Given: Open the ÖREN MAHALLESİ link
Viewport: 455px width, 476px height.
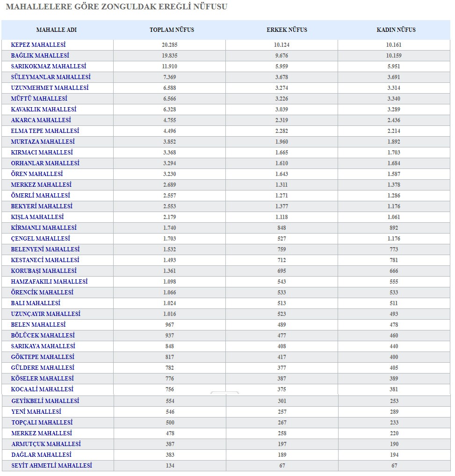Looking at the screenshot, I should click(x=36, y=174).
